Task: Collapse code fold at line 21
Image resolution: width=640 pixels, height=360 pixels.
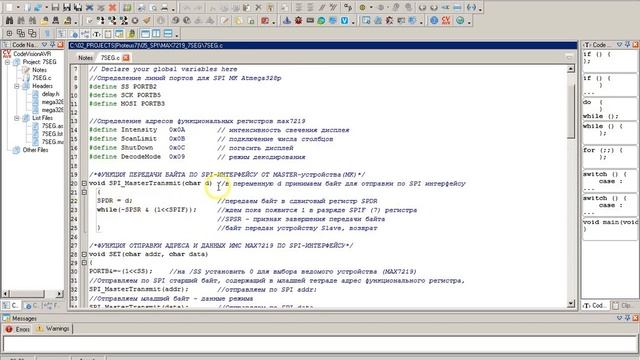Action: click(x=84, y=192)
